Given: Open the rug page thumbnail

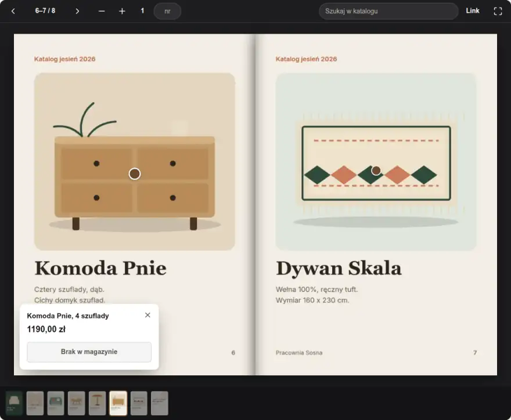Looking at the screenshot, I should point(139,403).
